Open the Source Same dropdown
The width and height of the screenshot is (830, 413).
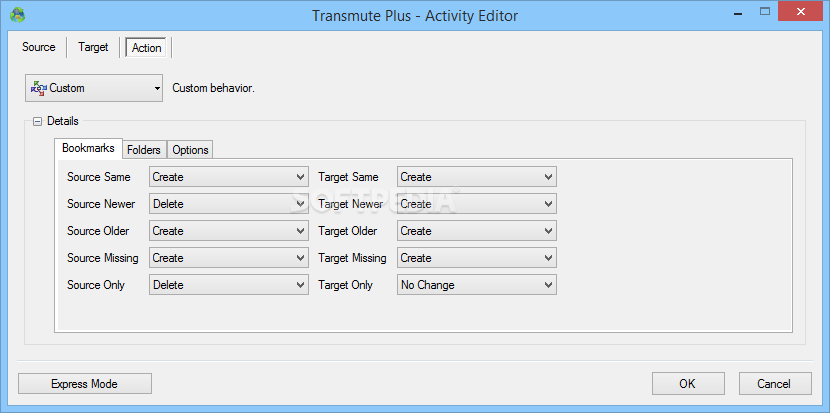coord(229,177)
